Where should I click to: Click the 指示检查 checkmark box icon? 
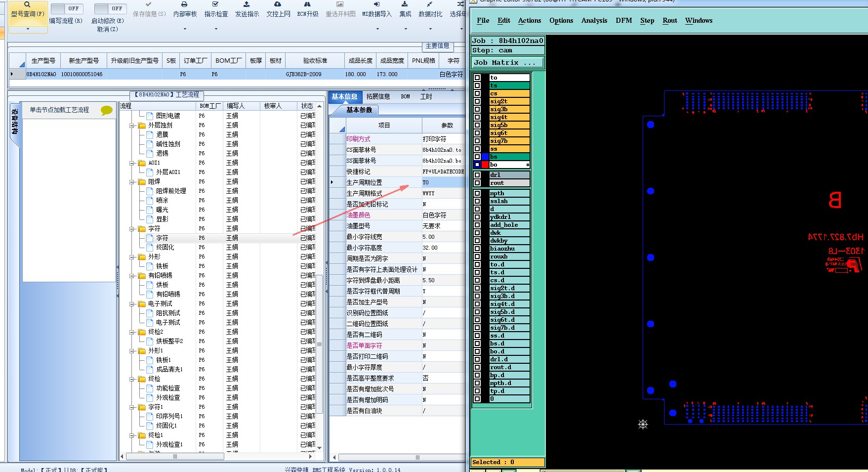215,4
